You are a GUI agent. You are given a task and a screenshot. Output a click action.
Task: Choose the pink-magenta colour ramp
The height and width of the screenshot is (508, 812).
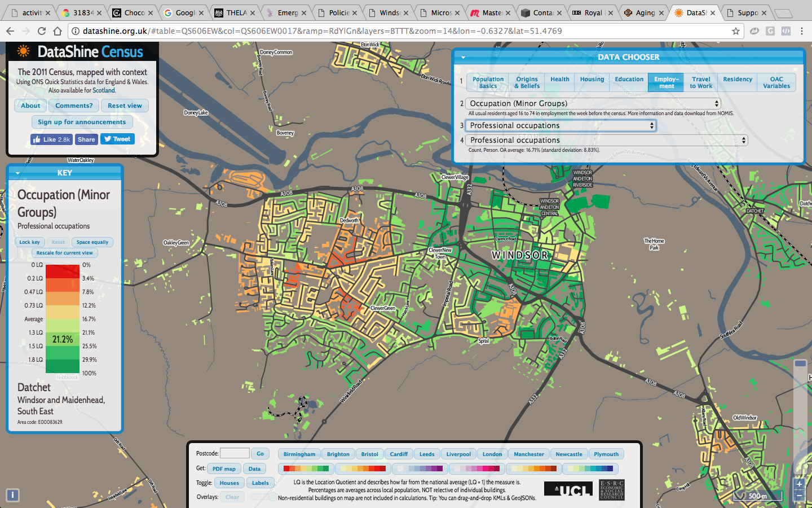click(x=477, y=468)
